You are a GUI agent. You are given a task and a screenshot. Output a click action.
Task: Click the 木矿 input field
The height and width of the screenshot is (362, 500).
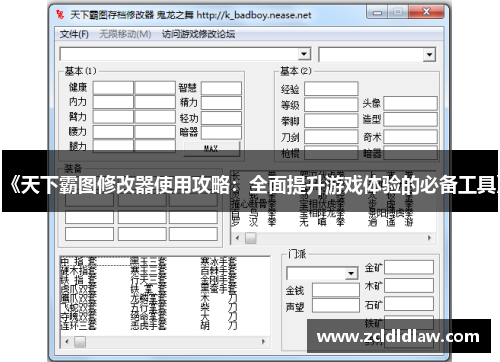409,286
